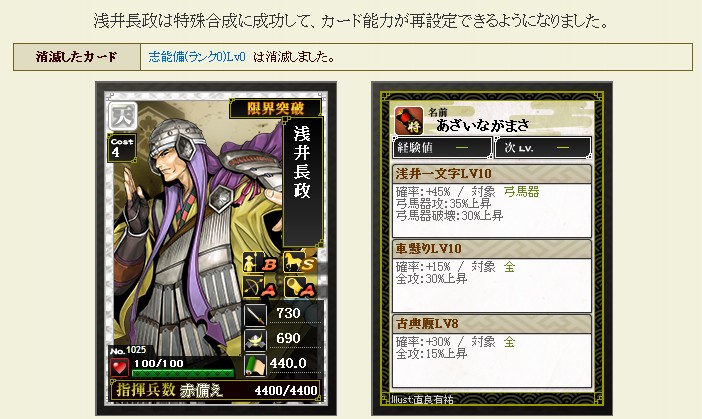The width and height of the screenshot is (702, 419).
Task: Click the cavalry aptitude S horse icon
Action: tap(300, 263)
